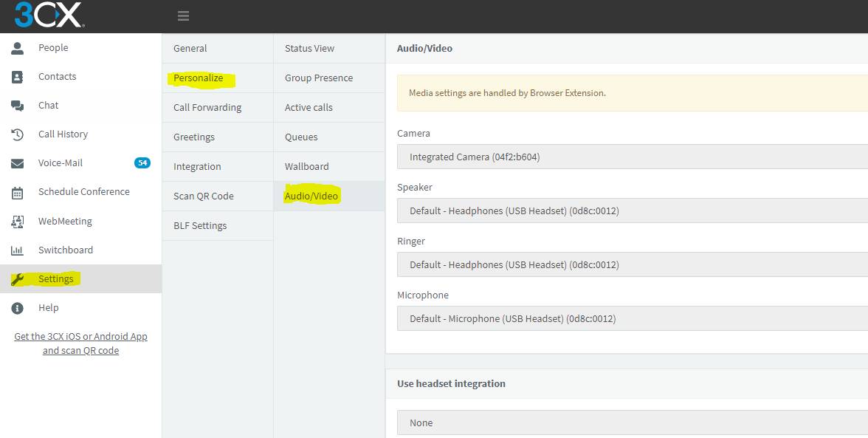Click the Schedule Conference calendar icon

pyautogui.click(x=17, y=193)
